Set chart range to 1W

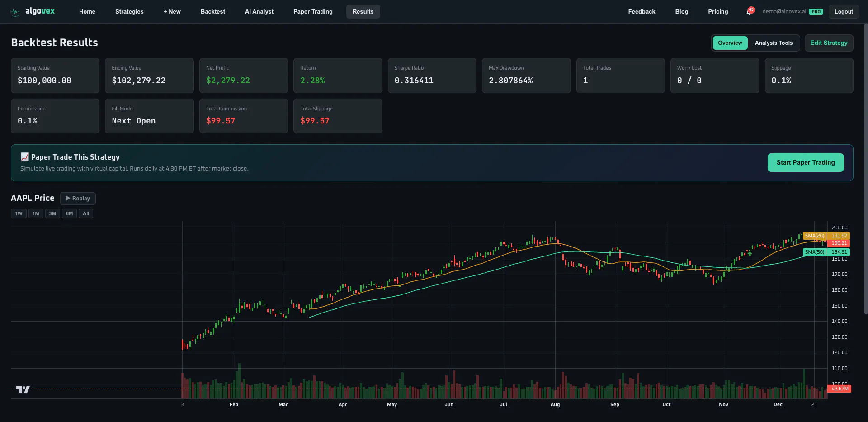[x=19, y=213]
